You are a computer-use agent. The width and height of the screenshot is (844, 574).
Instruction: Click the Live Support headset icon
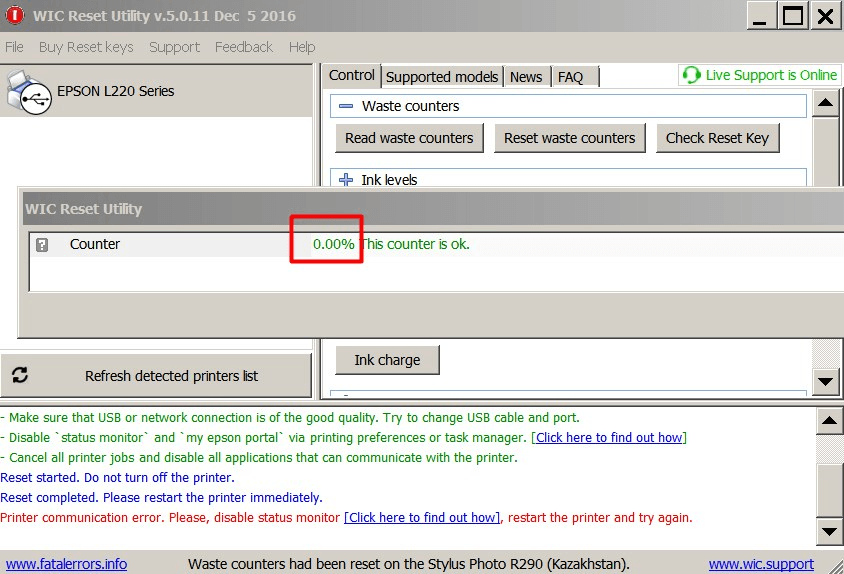tap(691, 75)
